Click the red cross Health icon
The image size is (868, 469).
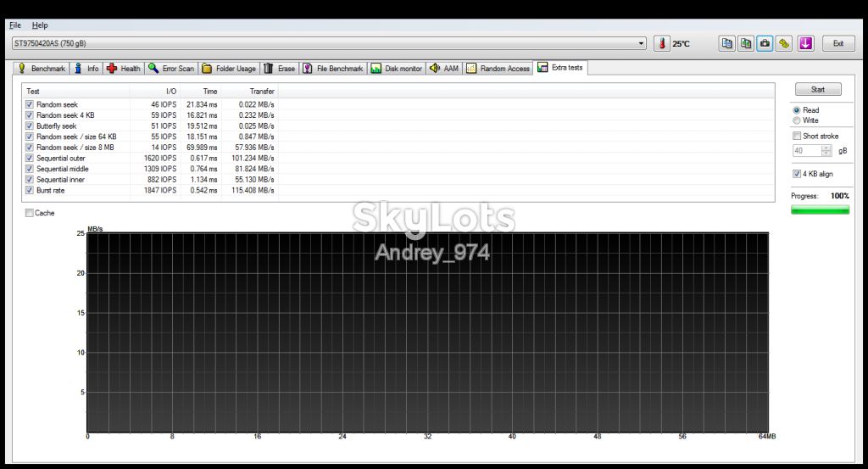112,68
